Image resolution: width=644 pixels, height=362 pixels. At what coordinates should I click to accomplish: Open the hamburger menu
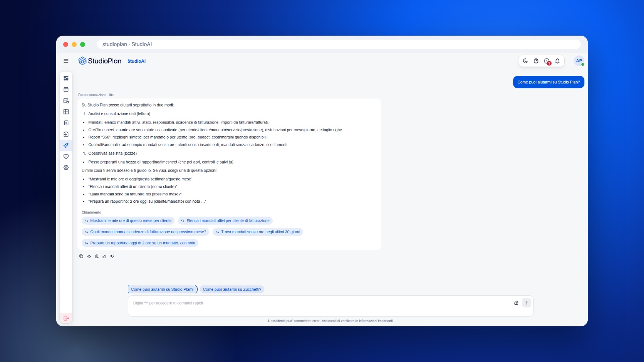pos(66,61)
